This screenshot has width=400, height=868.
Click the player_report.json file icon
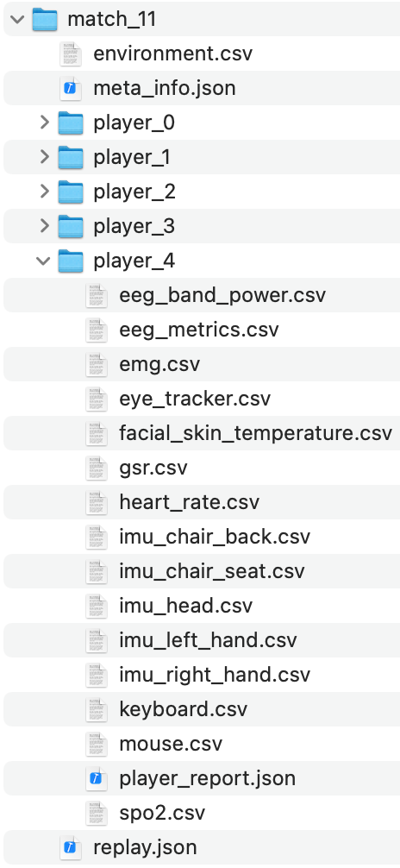[x=97, y=778]
